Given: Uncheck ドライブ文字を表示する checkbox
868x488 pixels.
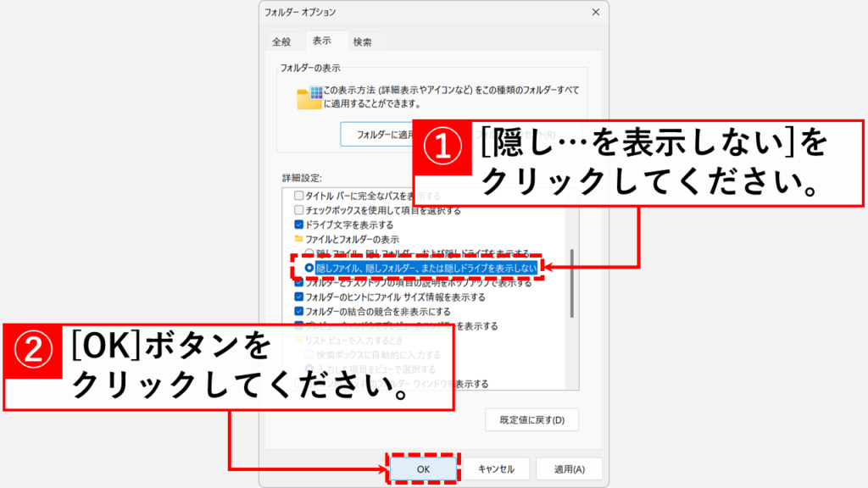Looking at the screenshot, I should tap(299, 225).
